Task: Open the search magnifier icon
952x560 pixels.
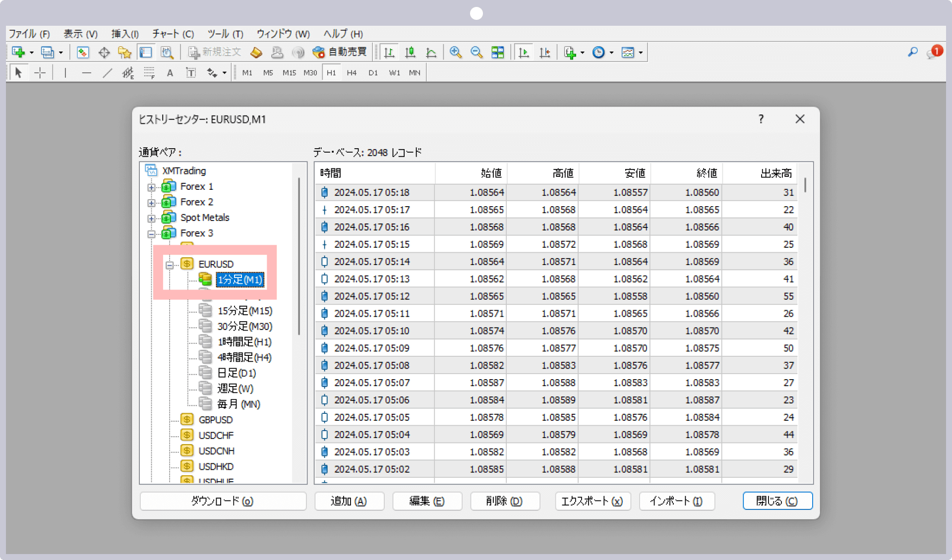Action: [x=913, y=52]
